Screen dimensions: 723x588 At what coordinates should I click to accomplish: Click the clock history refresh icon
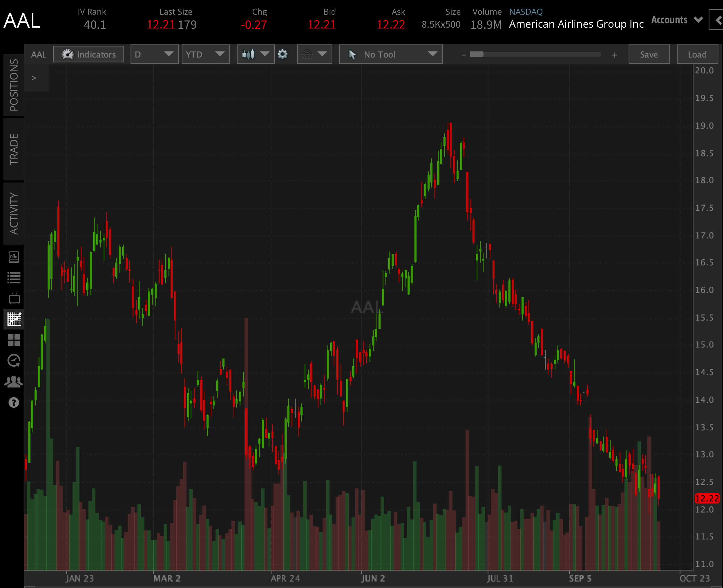point(14,361)
